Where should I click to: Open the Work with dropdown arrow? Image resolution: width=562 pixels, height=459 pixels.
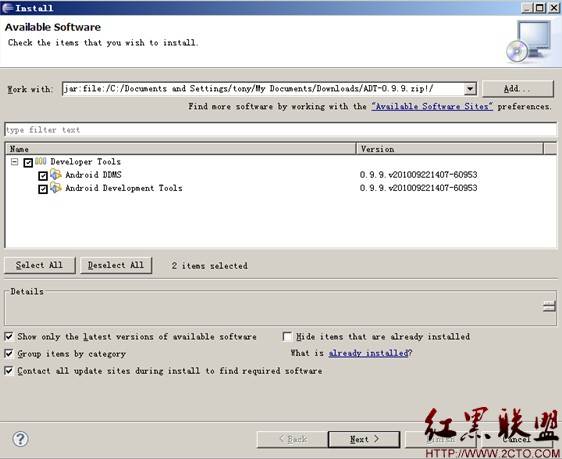[x=470, y=89]
